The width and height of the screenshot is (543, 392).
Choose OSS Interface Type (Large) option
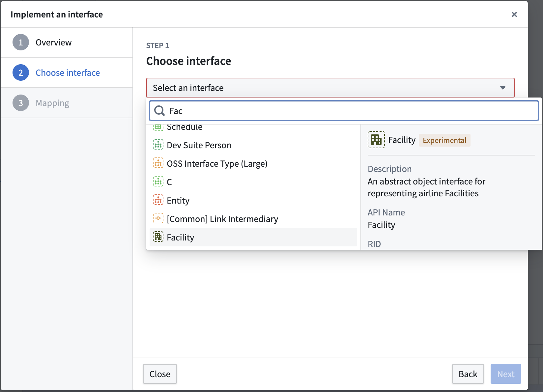point(253,163)
